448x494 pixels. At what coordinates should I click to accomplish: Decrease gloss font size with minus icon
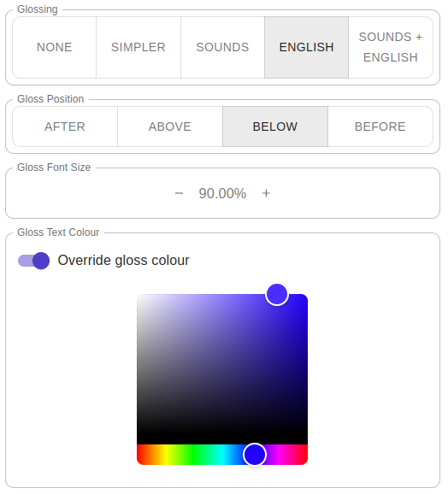pyautogui.click(x=179, y=193)
